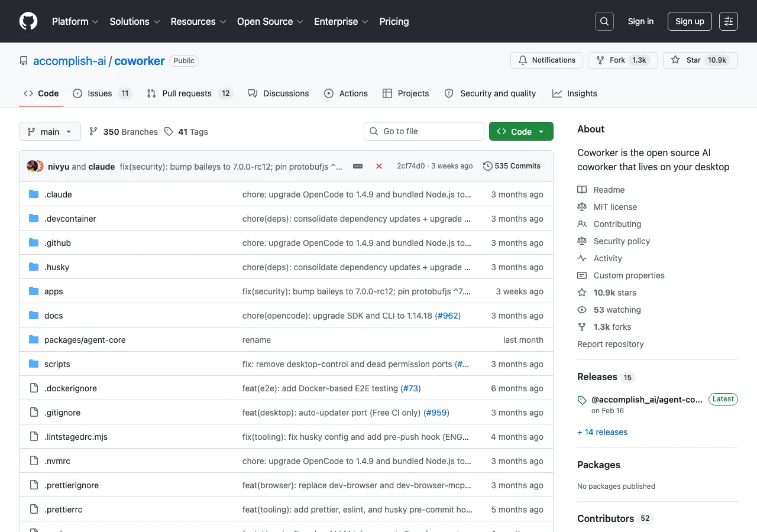Click the failed status X on latest commit

(379, 166)
